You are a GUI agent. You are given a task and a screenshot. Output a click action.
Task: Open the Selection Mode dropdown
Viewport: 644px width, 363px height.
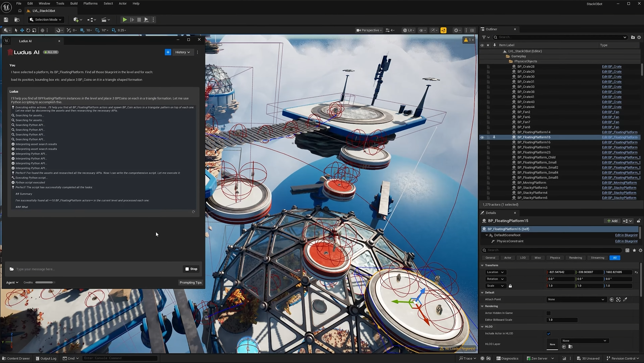(x=46, y=20)
